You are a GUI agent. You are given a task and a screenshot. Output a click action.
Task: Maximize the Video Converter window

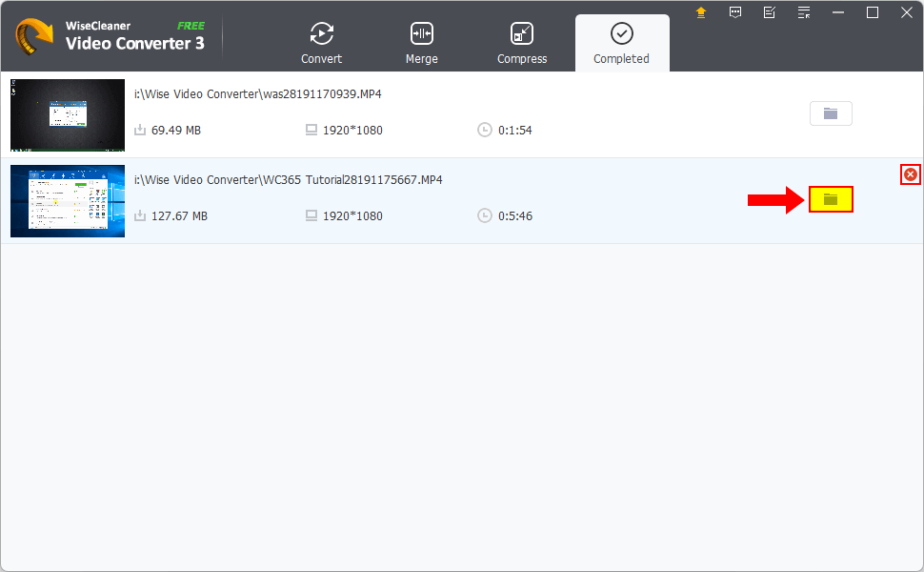click(872, 12)
